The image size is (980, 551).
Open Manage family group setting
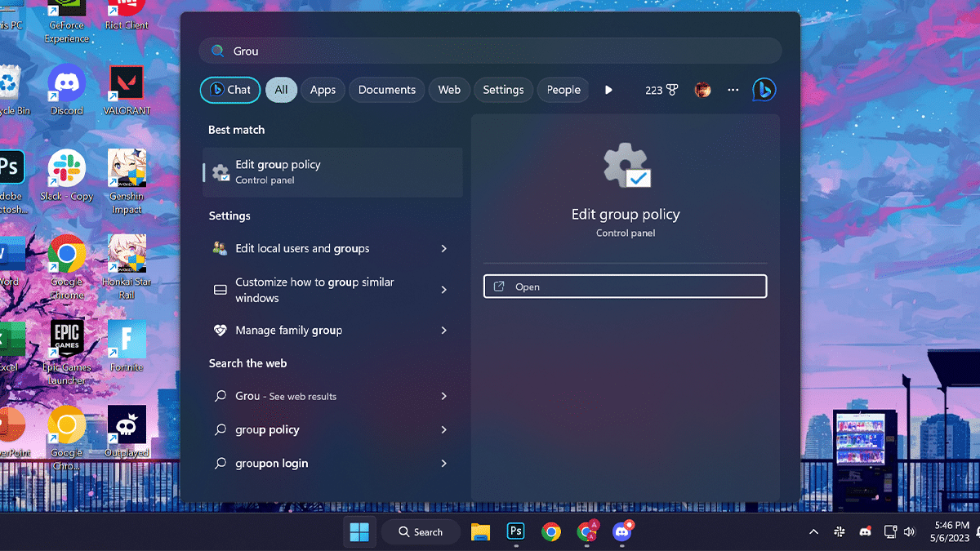332,331
